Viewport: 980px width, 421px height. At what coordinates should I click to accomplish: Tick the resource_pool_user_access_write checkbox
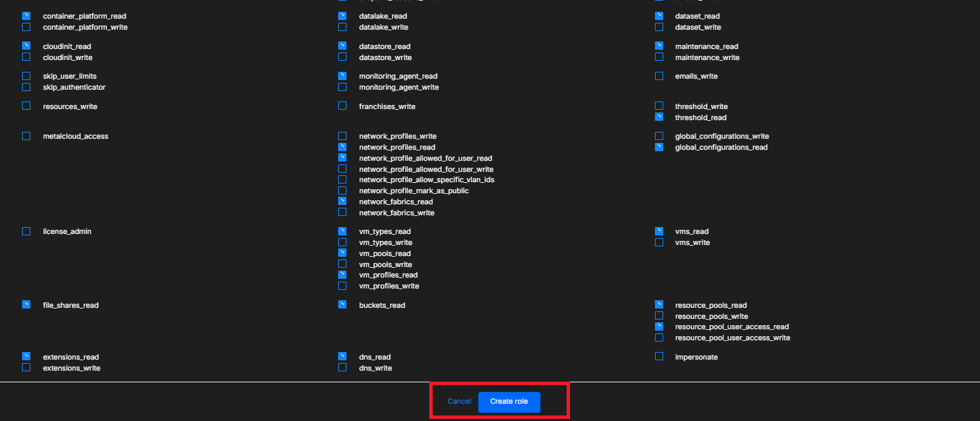[659, 337]
